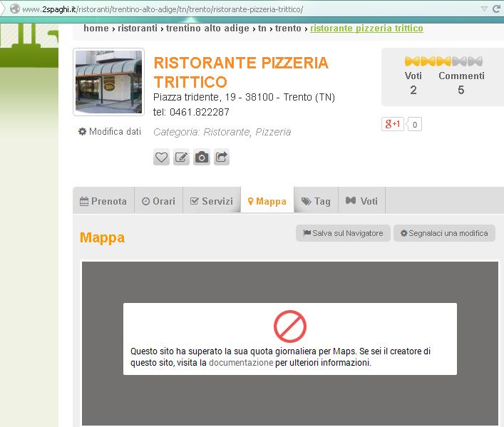Switch to the Orari tab
504x427 pixels.
(x=158, y=201)
